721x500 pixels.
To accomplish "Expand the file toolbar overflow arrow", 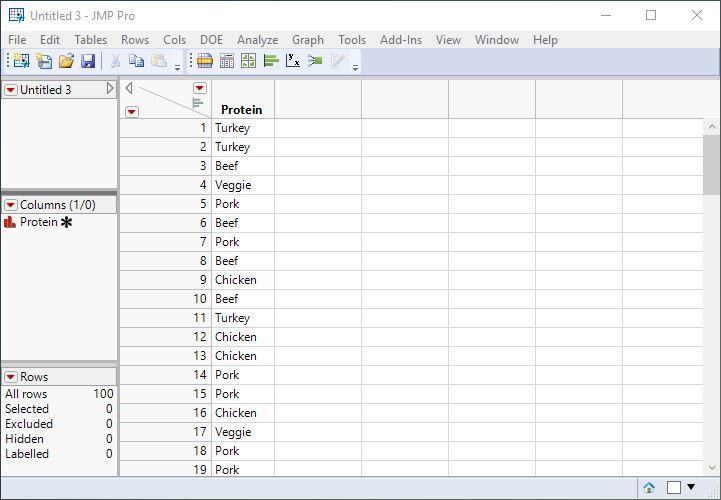I will 177,68.
